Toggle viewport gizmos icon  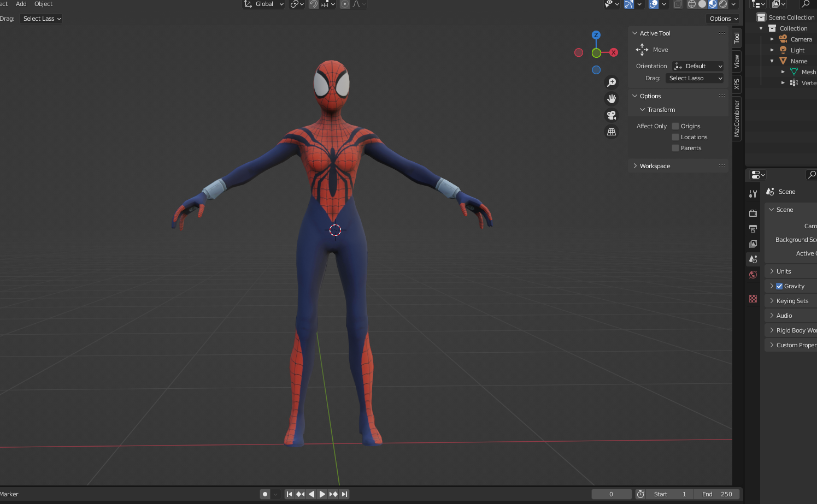click(x=629, y=4)
